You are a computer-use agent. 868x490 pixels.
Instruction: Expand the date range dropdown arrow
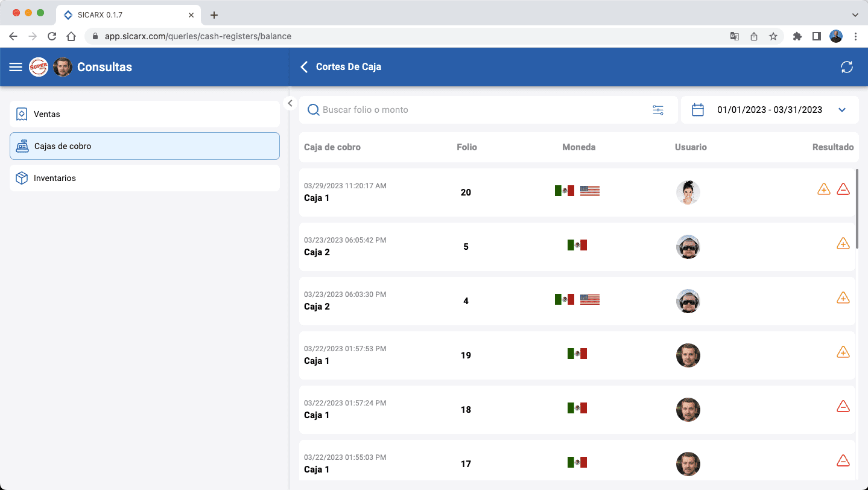842,110
